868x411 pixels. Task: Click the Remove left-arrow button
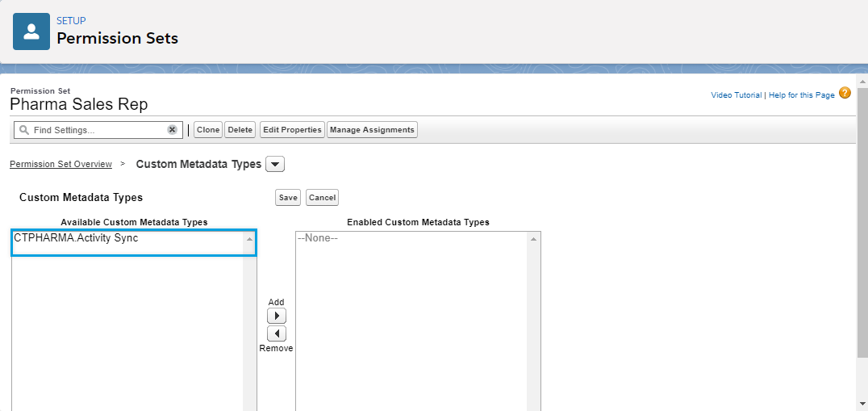pos(276,333)
